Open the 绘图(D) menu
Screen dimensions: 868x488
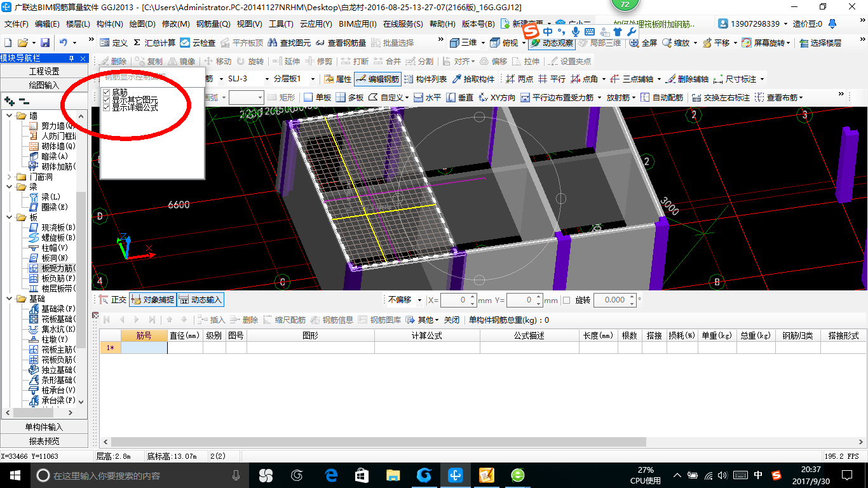point(142,24)
